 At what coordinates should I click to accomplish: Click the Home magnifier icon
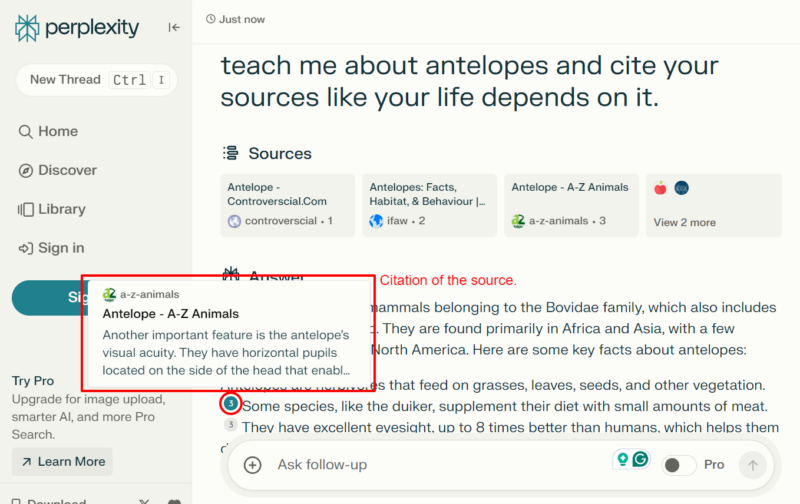point(26,132)
